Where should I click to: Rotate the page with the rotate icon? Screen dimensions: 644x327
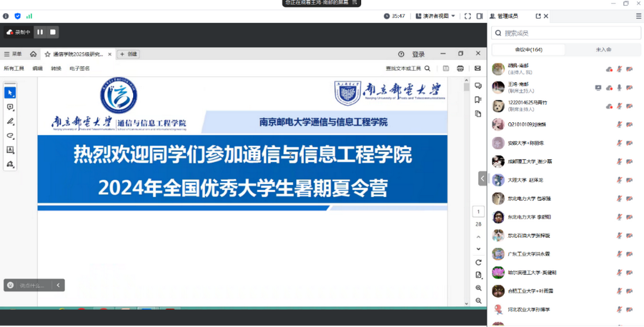tap(478, 262)
